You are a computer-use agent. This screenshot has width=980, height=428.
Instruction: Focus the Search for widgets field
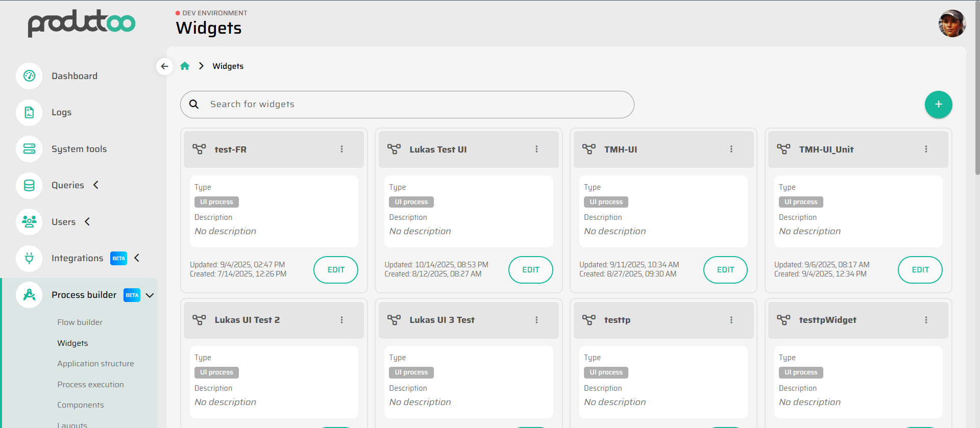pyautogui.click(x=407, y=105)
